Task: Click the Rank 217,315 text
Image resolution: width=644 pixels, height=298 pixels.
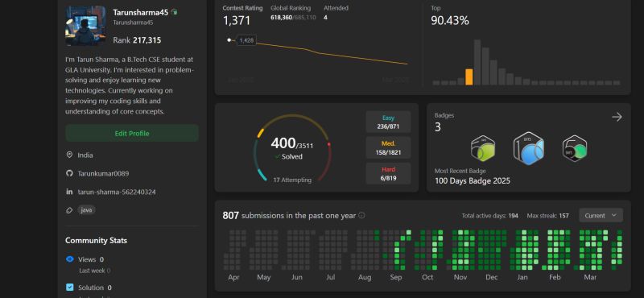Action: coord(137,40)
